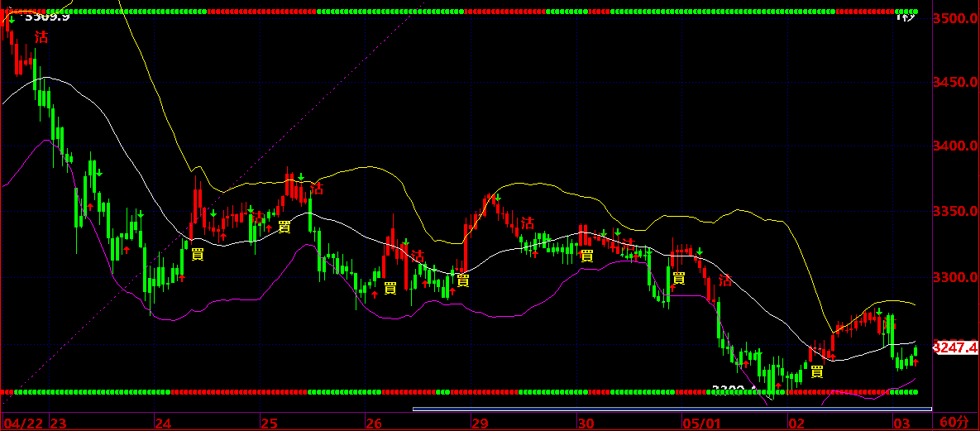The height and width of the screenshot is (431, 980).
Task: Click the 沽 sell marker on the 29 session
Action: [x=528, y=223]
